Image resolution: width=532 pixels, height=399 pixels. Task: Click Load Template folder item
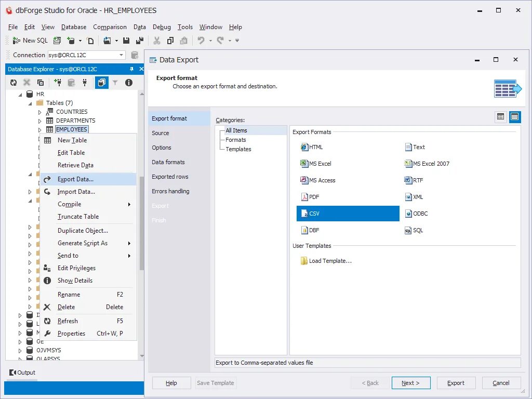click(326, 261)
